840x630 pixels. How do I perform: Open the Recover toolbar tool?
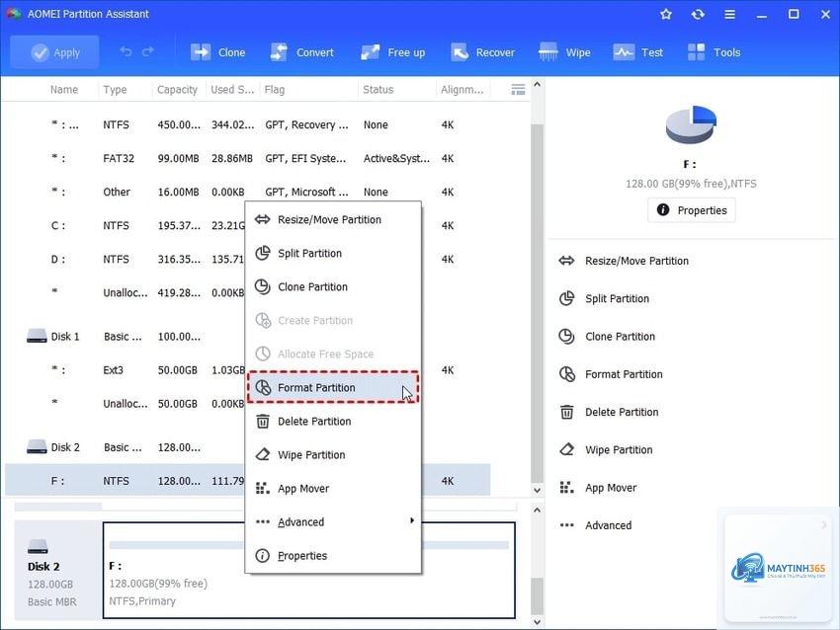[482, 52]
